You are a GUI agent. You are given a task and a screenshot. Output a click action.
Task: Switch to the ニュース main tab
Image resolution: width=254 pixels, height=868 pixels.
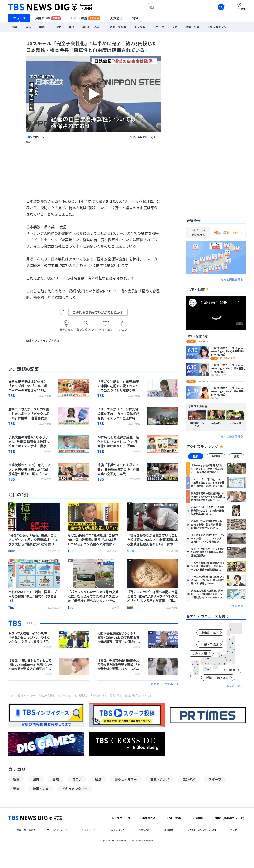tap(19, 18)
